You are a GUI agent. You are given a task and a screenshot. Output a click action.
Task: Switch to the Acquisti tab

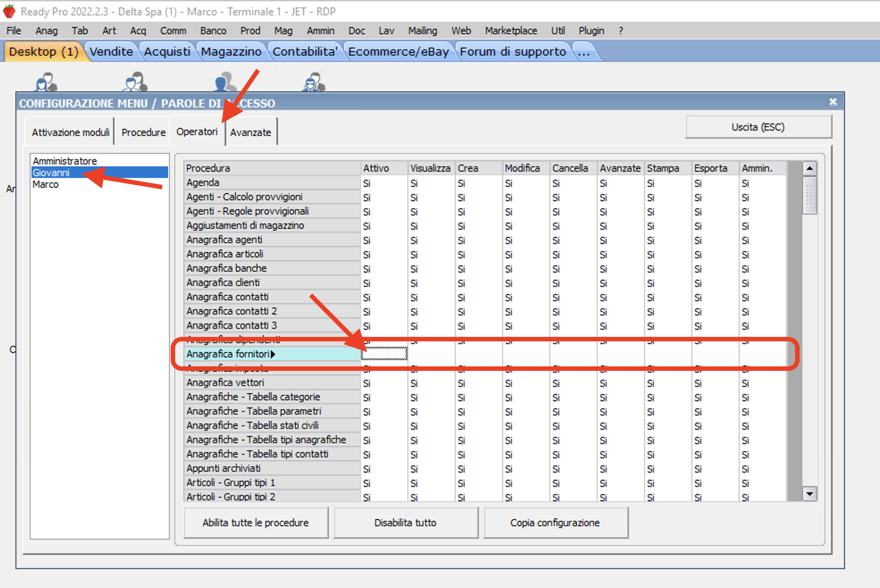click(167, 51)
